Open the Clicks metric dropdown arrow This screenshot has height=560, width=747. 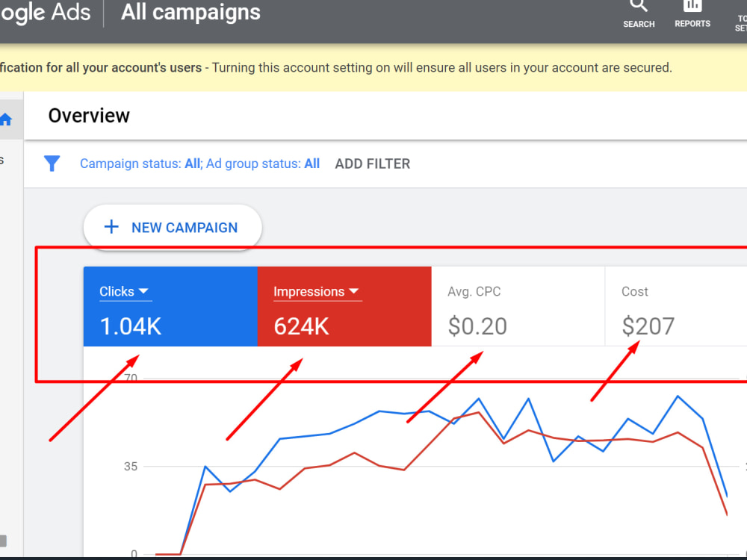(143, 291)
